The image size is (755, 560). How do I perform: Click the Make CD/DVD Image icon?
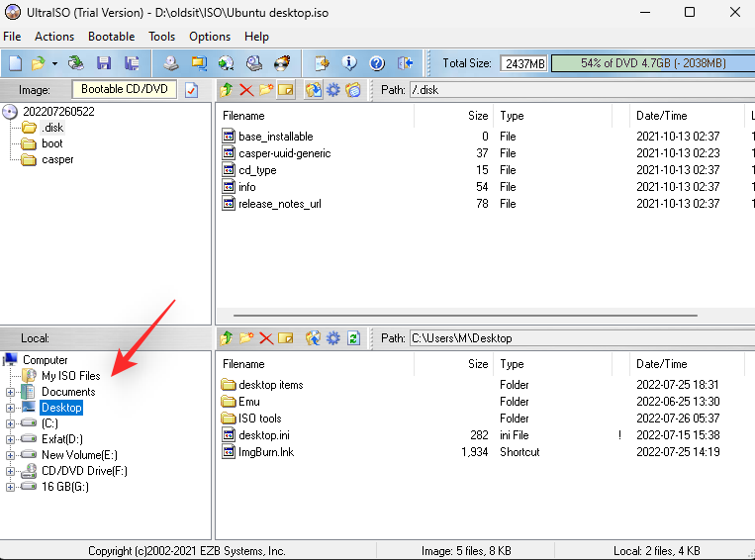(x=171, y=63)
